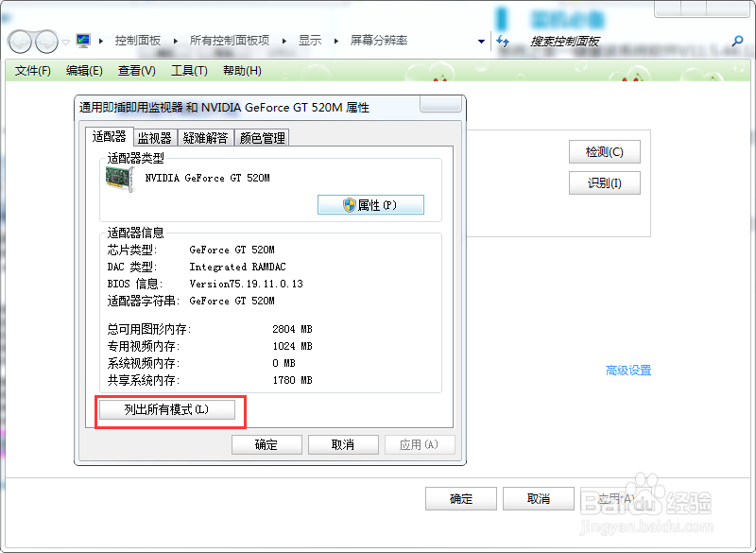This screenshot has height=553, width=756.
Task: Open the address bar history dropdown
Action: tap(481, 42)
